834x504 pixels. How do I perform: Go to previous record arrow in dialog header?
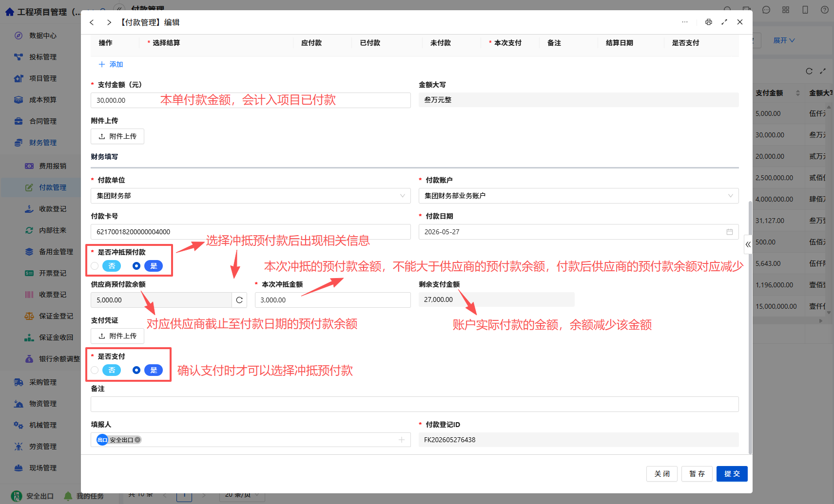pyautogui.click(x=92, y=22)
